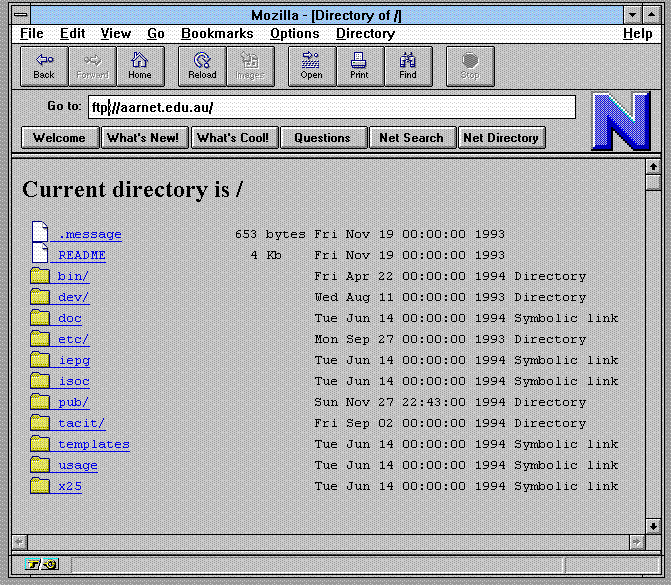Follow the isoc symbolic link

coord(74,381)
